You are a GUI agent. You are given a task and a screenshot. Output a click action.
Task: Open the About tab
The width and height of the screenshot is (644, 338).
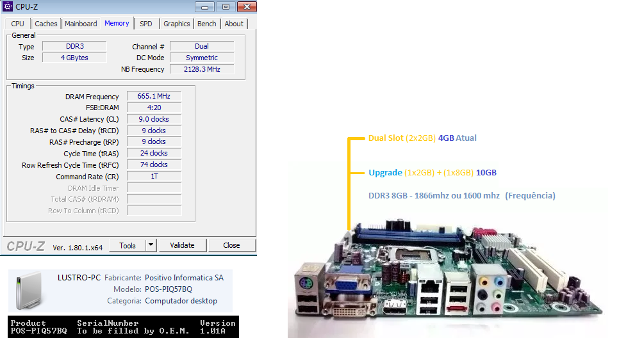click(x=234, y=24)
